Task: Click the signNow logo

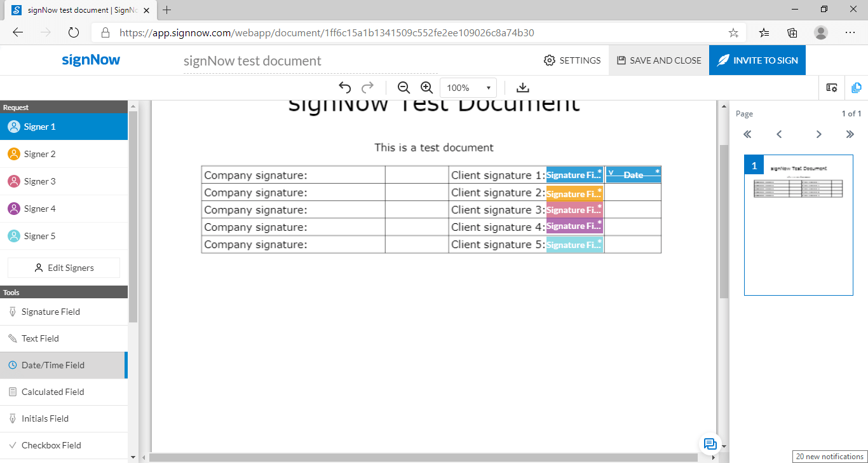Action: click(91, 60)
